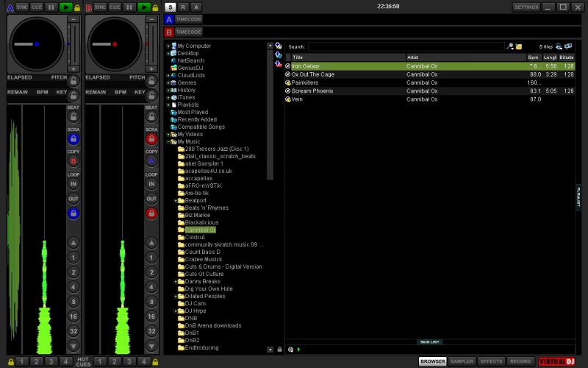The image size is (588, 368).
Task: Set deck A loop length to 16
Action: coord(73,316)
